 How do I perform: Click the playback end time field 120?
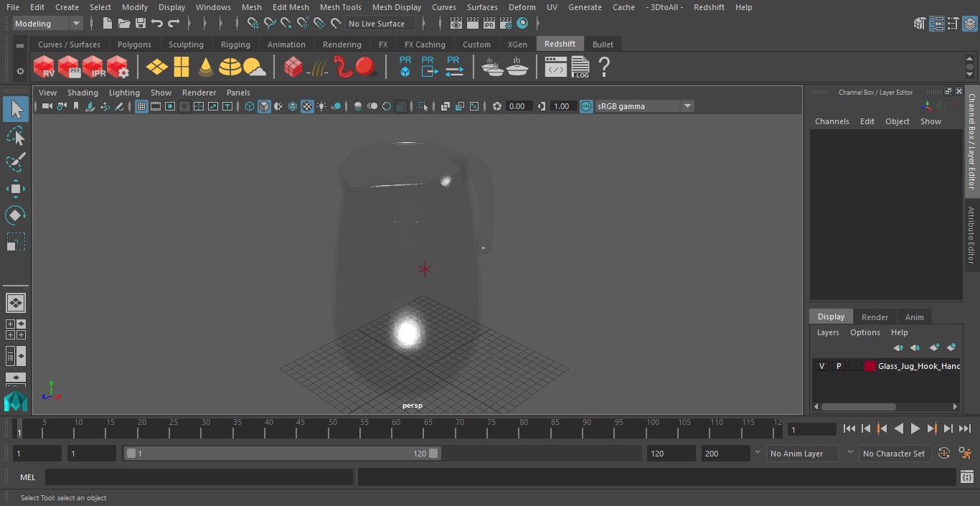coord(671,454)
